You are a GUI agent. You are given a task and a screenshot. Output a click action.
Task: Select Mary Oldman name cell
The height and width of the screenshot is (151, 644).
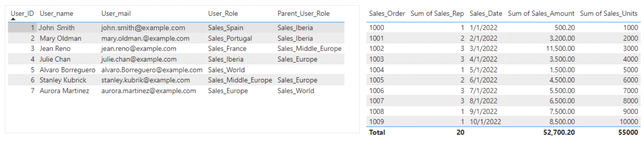tap(60, 39)
